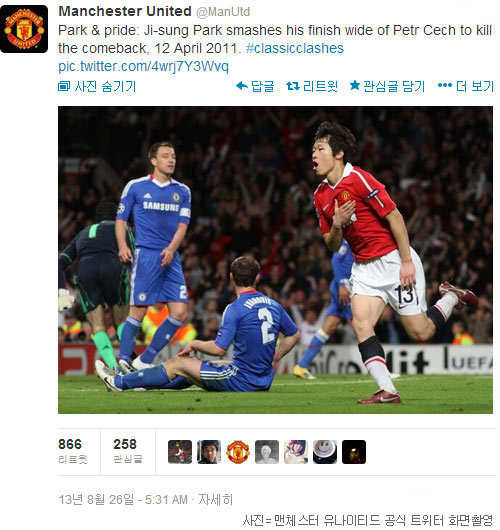
Task: View the 866 retweets list
Action: pyautogui.click(x=72, y=451)
